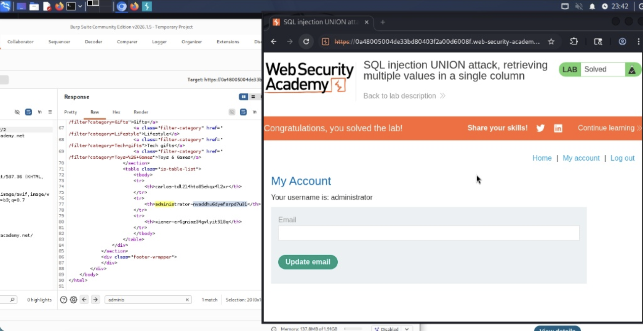Toggle non-printable characters in Response panel
Image resolution: width=644 pixels, height=331 pixels.
254,112
